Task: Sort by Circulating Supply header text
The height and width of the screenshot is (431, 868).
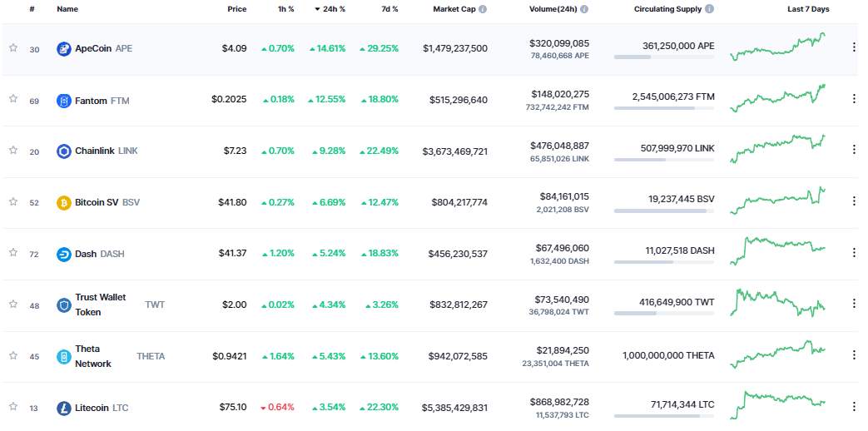Action: coord(667,9)
